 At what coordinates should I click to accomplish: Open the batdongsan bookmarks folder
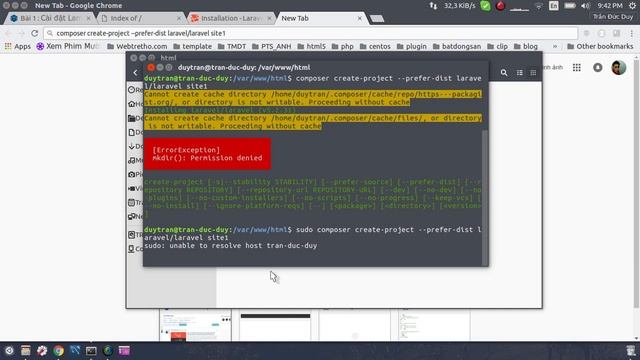457,47
